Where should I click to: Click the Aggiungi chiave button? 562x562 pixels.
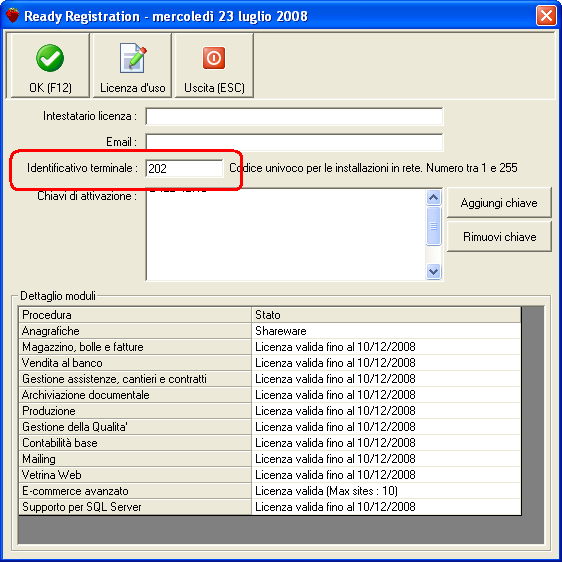click(x=499, y=203)
